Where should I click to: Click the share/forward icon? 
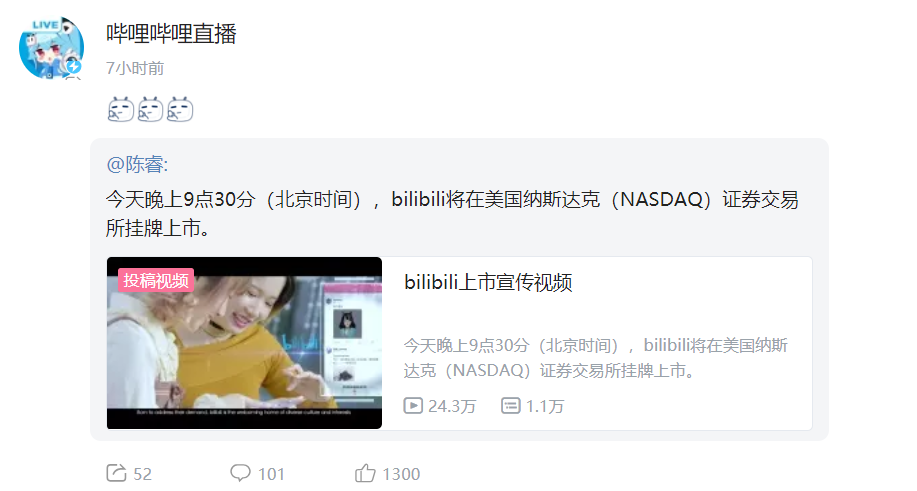tap(116, 473)
